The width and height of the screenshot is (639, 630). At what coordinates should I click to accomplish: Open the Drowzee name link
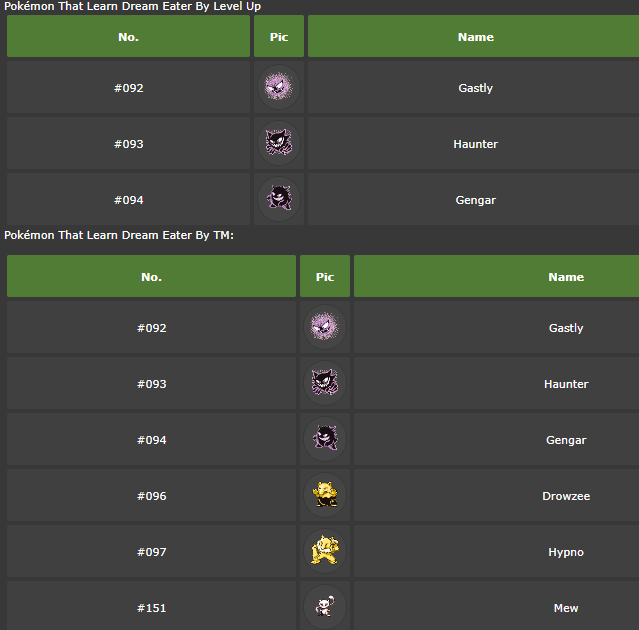click(566, 496)
